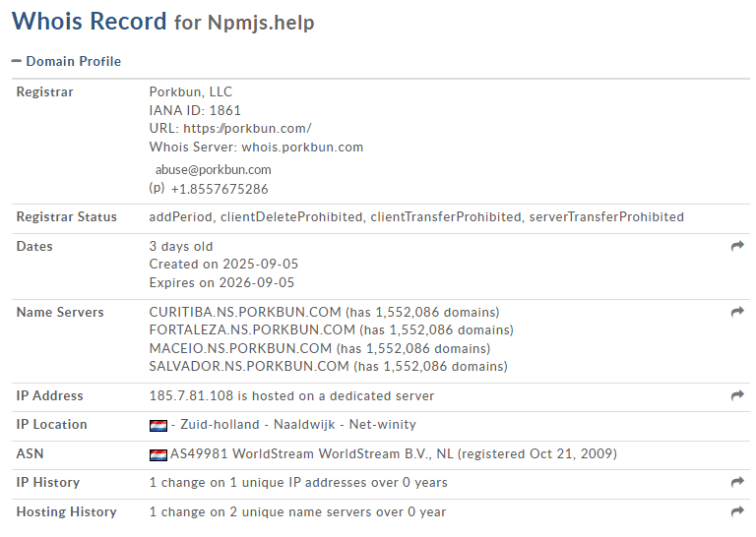756x537 pixels.
Task: Click the arrow icon in Hosting History row
Action: pyautogui.click(x=737, y=511)
